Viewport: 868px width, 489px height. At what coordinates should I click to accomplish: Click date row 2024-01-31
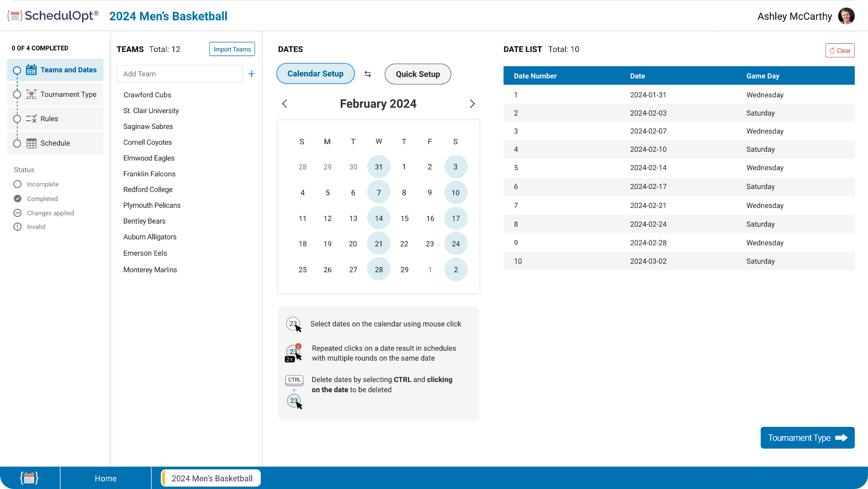679,95
